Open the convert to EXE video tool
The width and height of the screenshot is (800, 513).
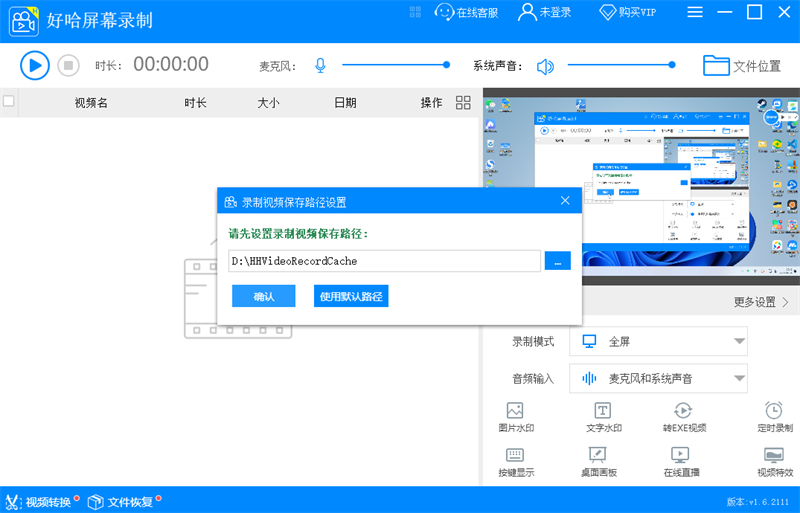pos(684,417)
